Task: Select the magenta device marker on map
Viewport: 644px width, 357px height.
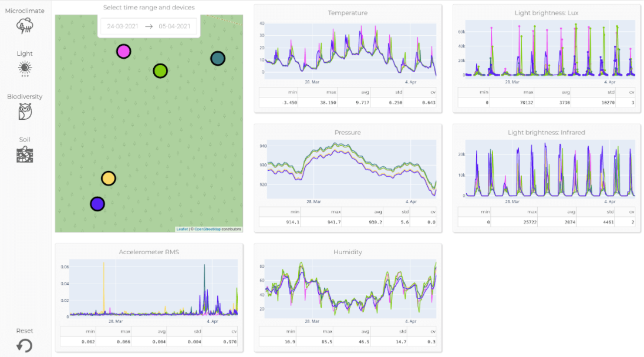Action: pyautogui.click(x=123, y=52)
